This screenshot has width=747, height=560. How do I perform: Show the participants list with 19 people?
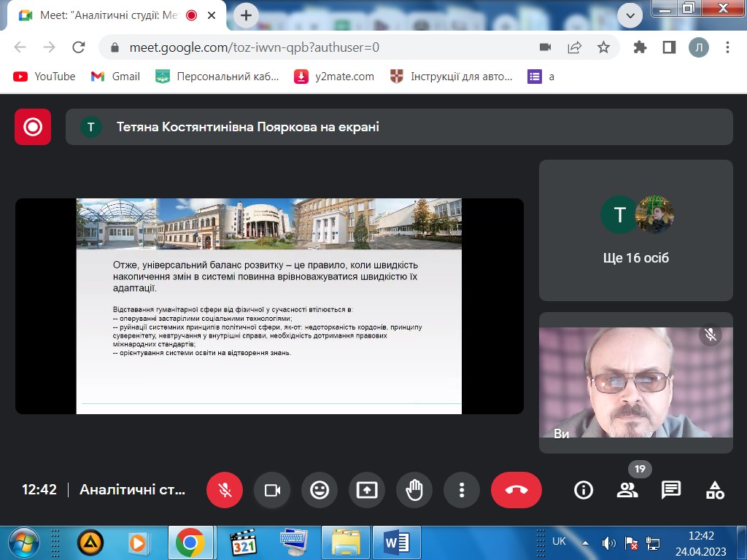click(x=627, y=490)
